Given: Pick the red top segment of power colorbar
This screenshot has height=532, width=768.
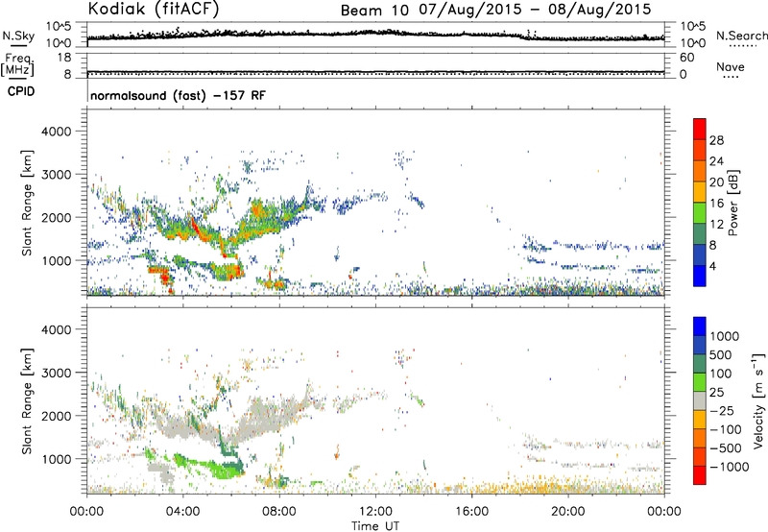Looking at the screenshot, I should pyautogui.click(x=700, y=130).
